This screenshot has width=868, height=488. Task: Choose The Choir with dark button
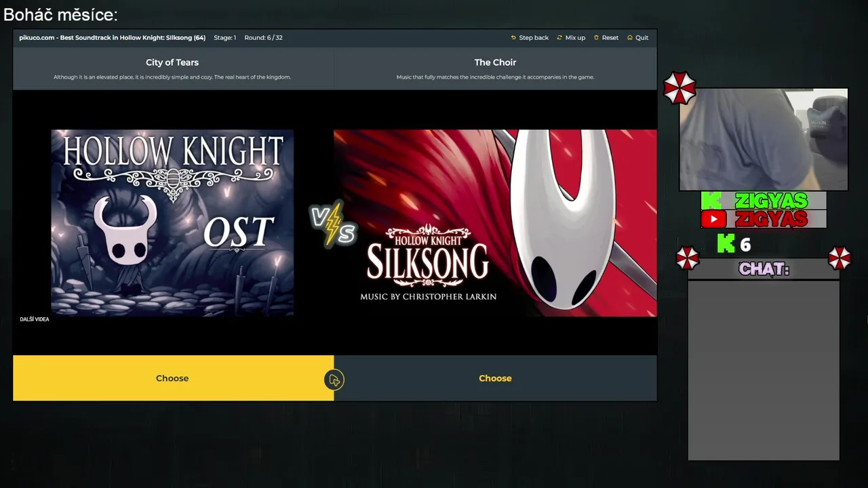pyautogui.click(x=495, y=378)
